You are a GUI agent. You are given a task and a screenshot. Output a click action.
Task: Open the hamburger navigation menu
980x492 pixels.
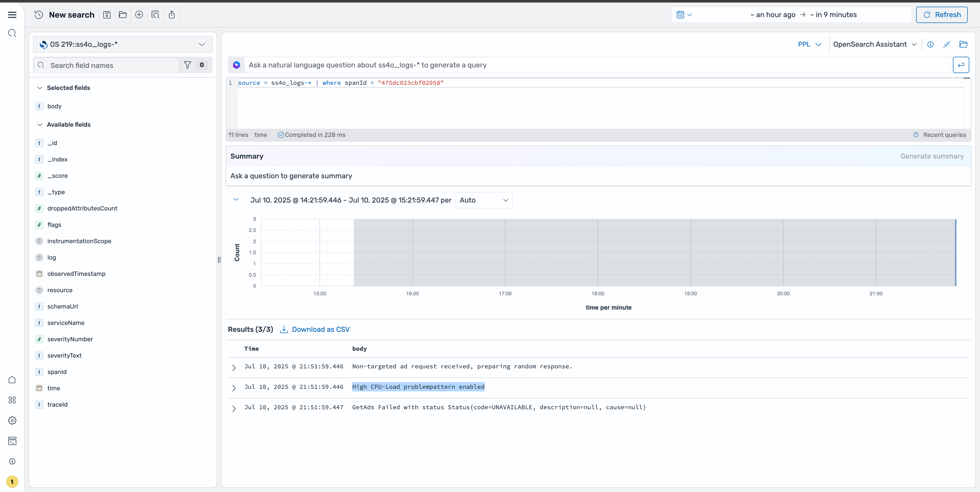pyautogui.click(x=12, y=15)
